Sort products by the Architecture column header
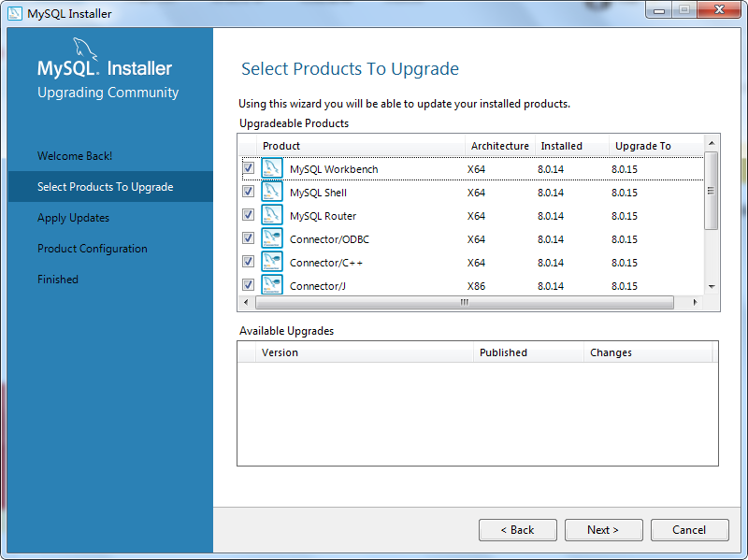The width and height of the screenshot is (748, 560). point(500,146)
